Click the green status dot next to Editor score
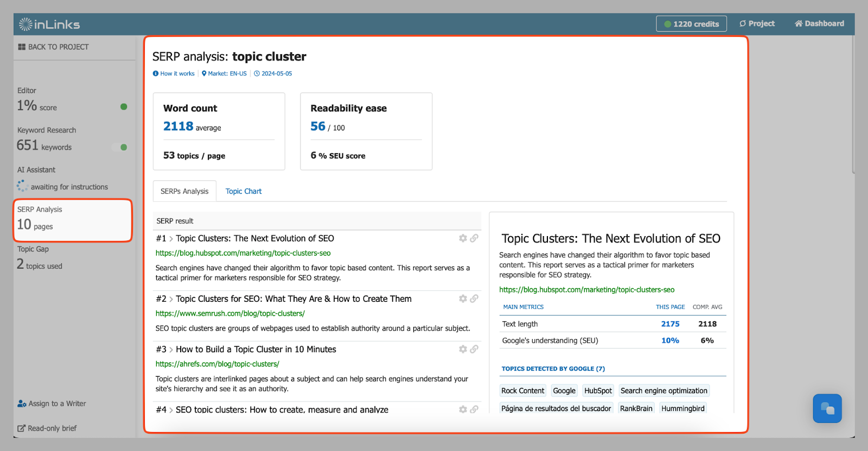The height and width of the screenshot is (451, 868). pos(124,107)
